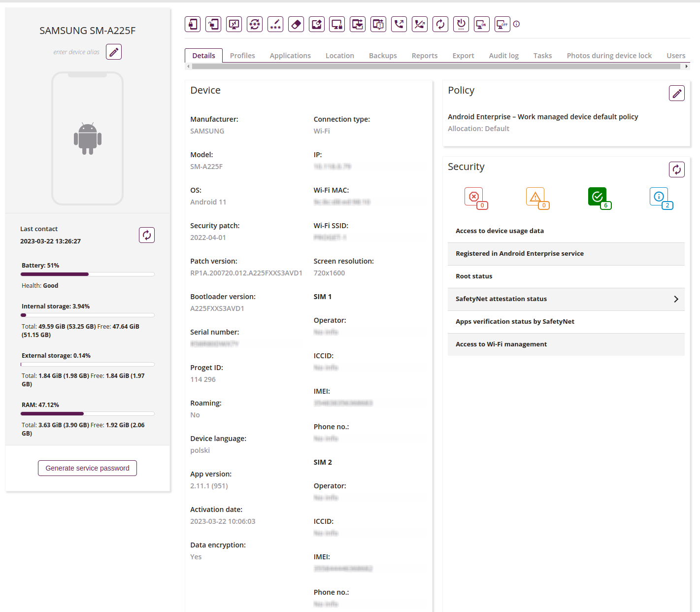
Task: Open the Users tab
Action: [x=676, y=56]
